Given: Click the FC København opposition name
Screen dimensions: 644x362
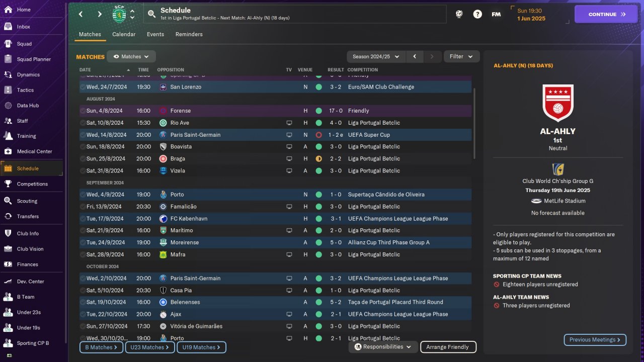Looking at the screenshot, I should 189,219.
